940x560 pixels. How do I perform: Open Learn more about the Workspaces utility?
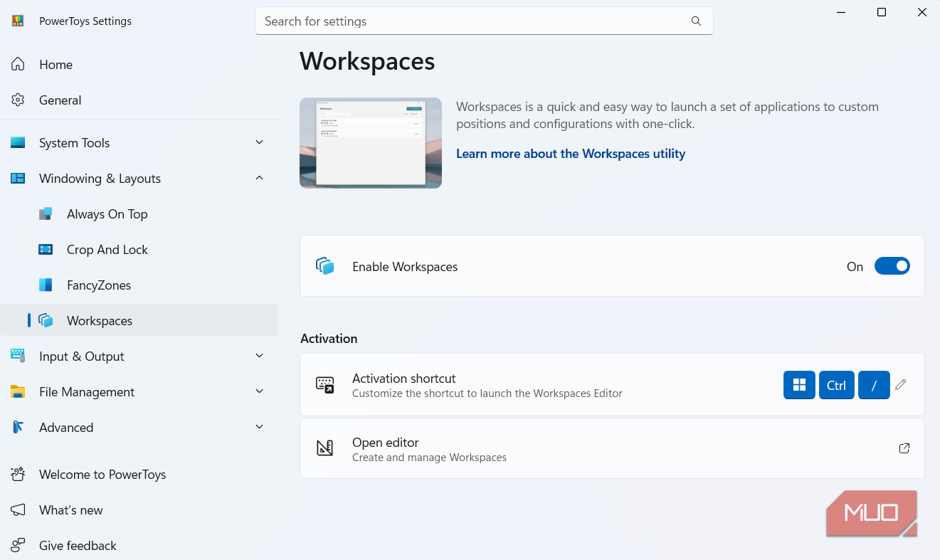571,154
